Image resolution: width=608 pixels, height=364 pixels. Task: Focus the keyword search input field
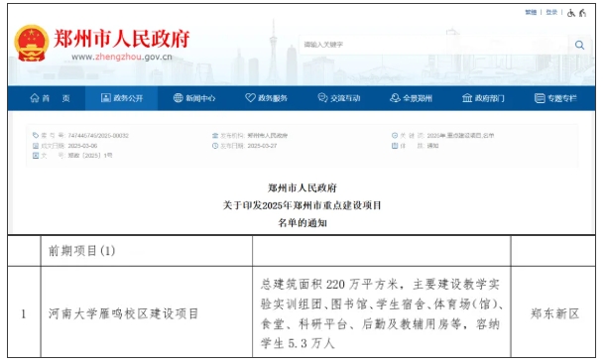(x=433, y=45)
